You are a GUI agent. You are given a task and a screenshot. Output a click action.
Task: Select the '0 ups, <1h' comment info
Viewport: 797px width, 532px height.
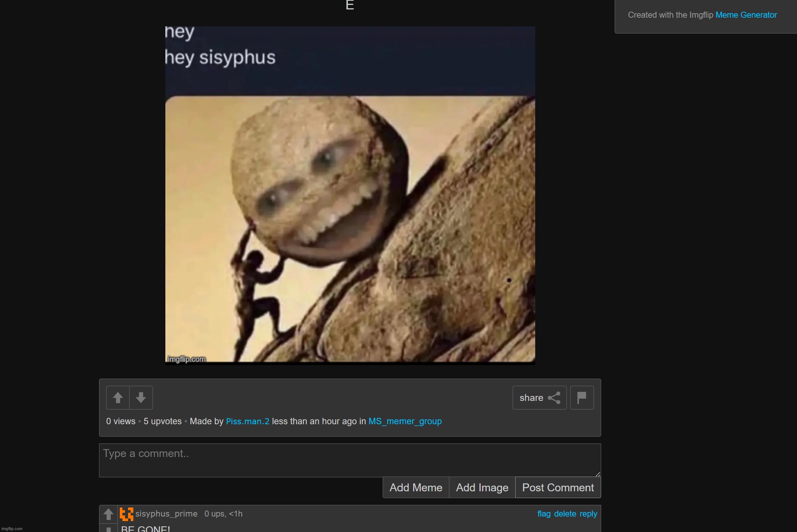(223, 514)
